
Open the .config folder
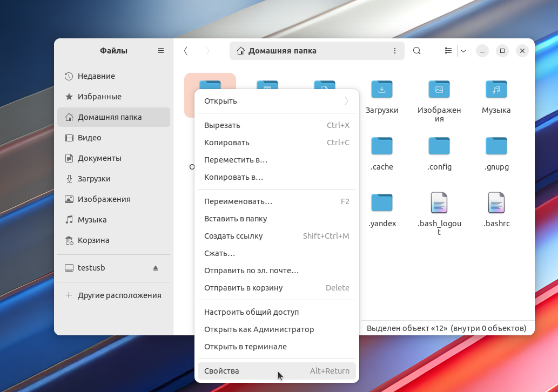coord(439,147)
